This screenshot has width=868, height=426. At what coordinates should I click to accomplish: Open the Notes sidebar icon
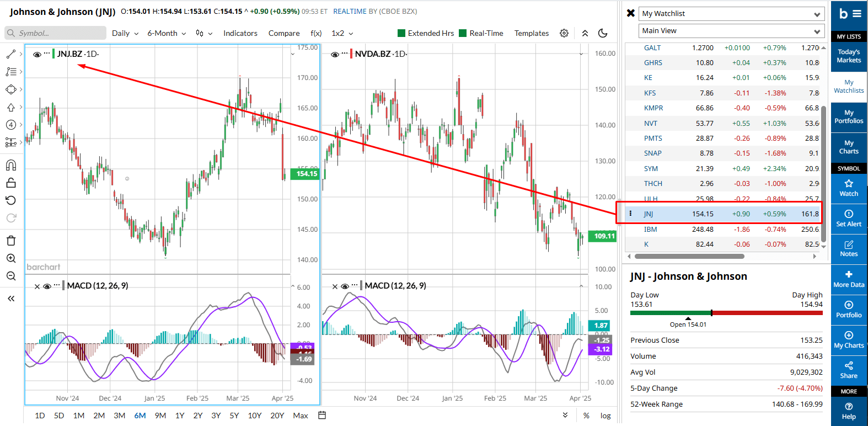(849, 248)
